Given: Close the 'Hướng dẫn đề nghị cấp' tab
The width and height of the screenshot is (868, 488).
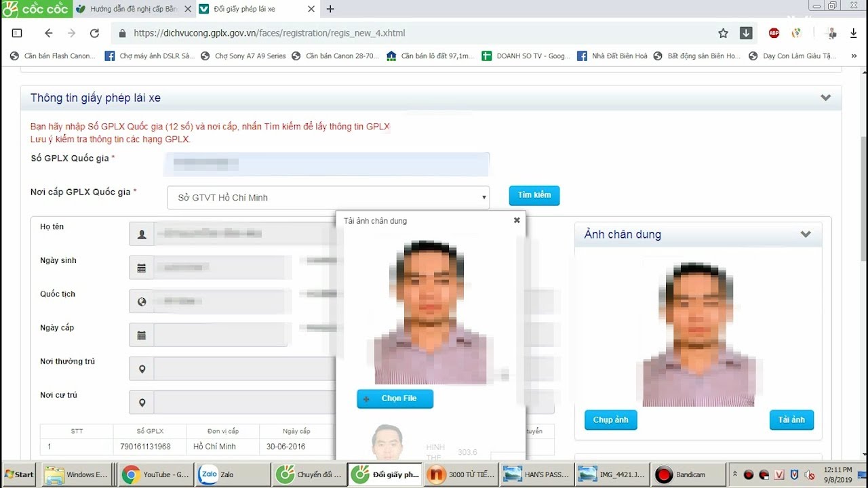Looking at the screenshot, I should (x=188, y=9).
